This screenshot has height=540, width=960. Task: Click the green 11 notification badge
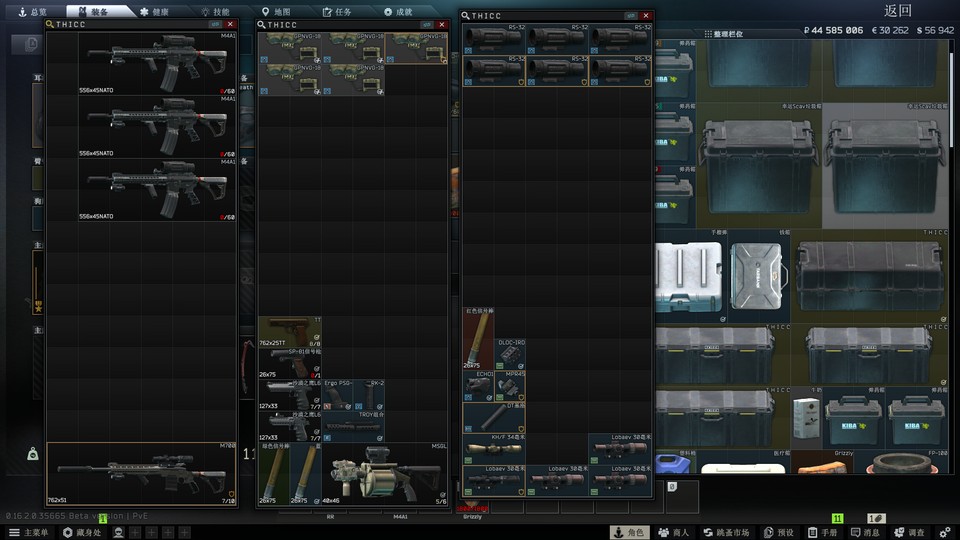click(838, 519)
